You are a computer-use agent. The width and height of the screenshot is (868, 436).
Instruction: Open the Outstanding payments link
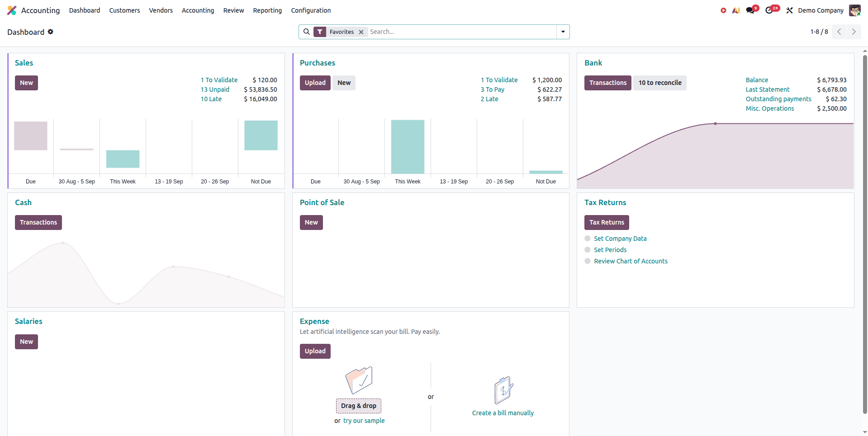pyautogui.click(x=778, y=99)
